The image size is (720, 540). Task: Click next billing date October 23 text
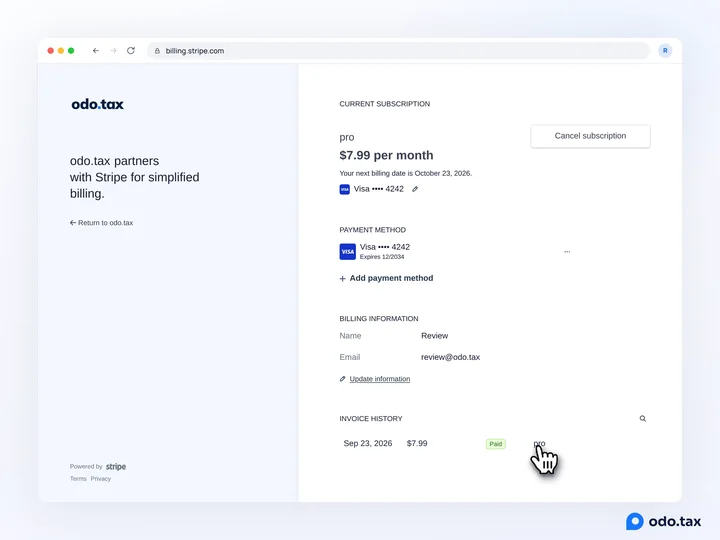[x=405, y=173]
